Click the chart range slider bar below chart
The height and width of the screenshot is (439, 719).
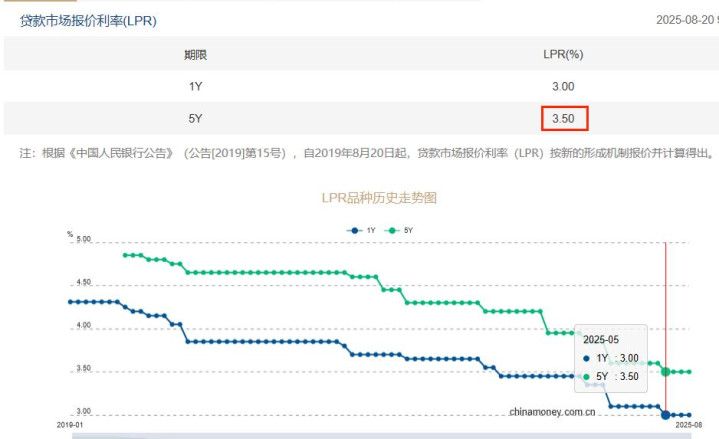(382, 436)
